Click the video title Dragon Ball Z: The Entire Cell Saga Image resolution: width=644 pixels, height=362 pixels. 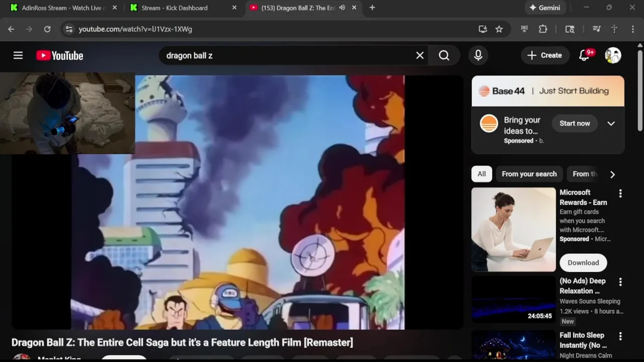tap(182, 342)
